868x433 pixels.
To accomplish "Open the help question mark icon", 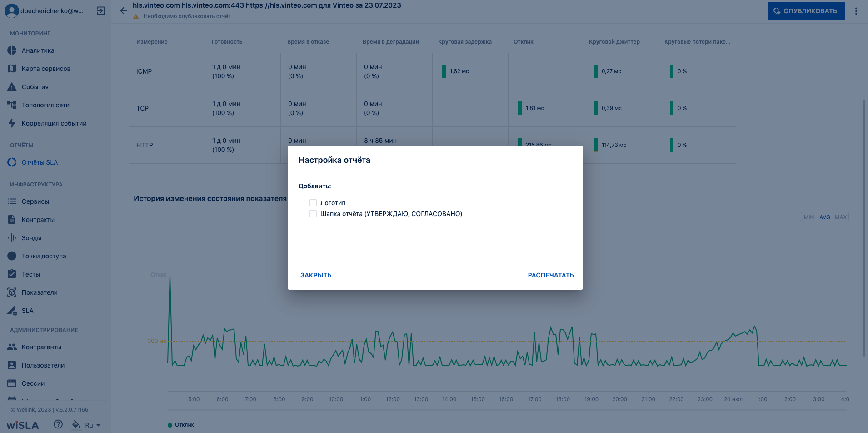I will (58, 424).
